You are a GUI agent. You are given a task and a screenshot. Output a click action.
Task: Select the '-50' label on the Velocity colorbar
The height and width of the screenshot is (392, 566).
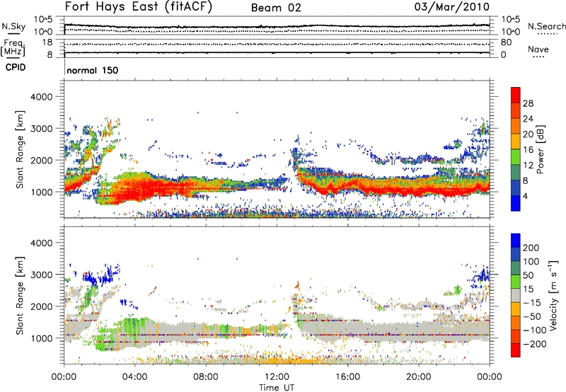coord(532,316)
